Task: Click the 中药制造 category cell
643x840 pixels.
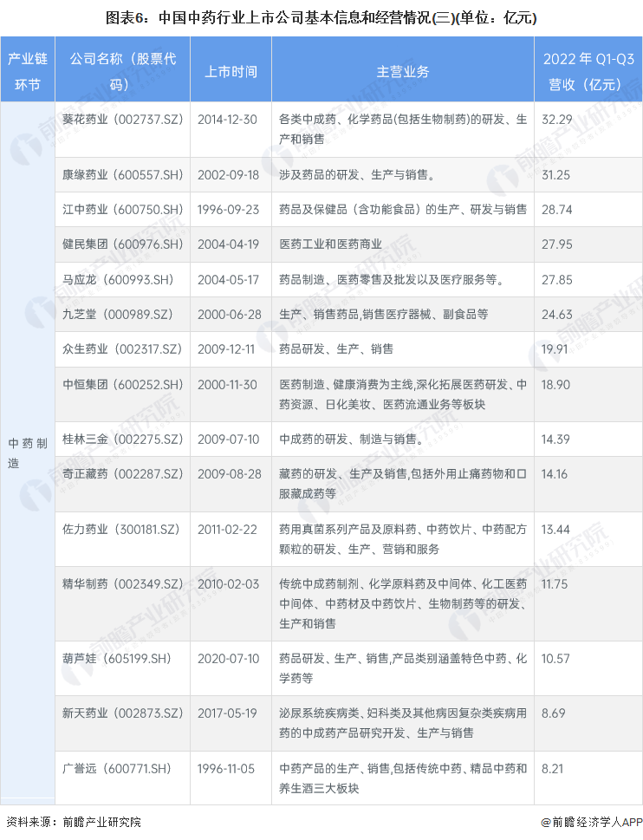Action: tap(28, 453)
